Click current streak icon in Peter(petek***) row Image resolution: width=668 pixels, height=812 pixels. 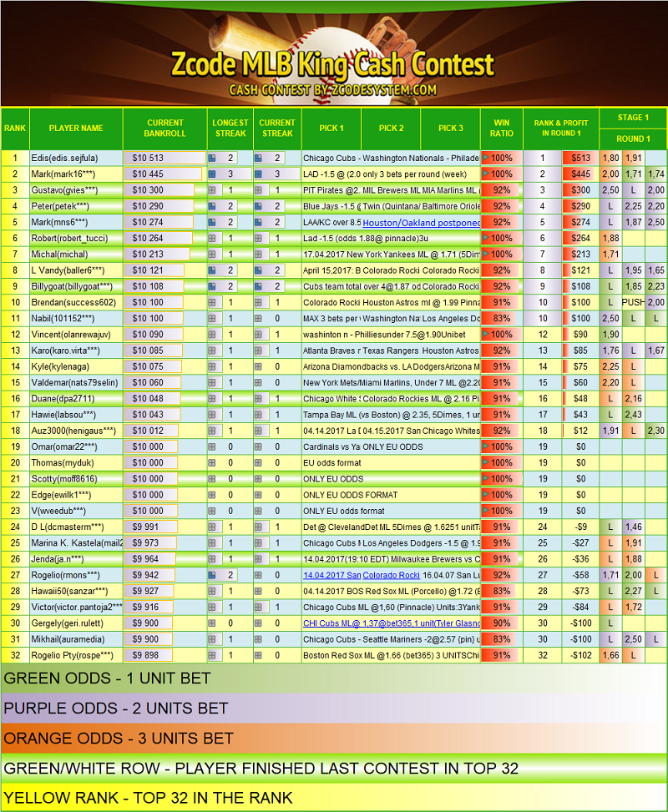click(258, 206)
